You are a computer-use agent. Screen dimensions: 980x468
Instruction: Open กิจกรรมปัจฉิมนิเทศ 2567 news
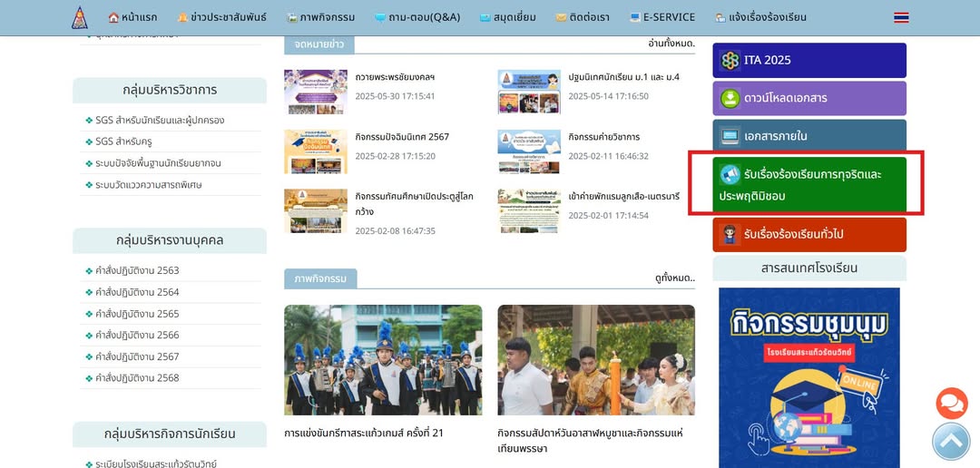coord(402,137)
